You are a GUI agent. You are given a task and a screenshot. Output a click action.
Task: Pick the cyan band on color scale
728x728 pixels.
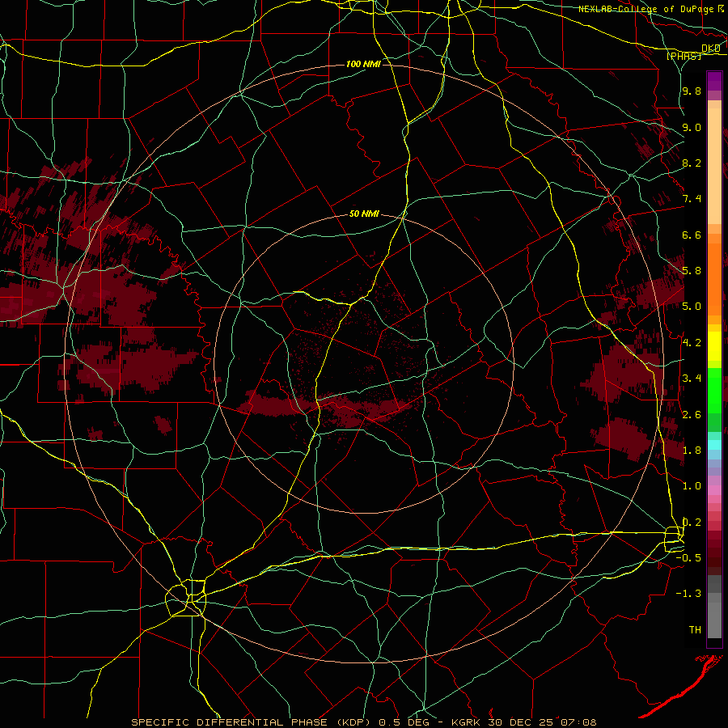[x=714, y=445]
